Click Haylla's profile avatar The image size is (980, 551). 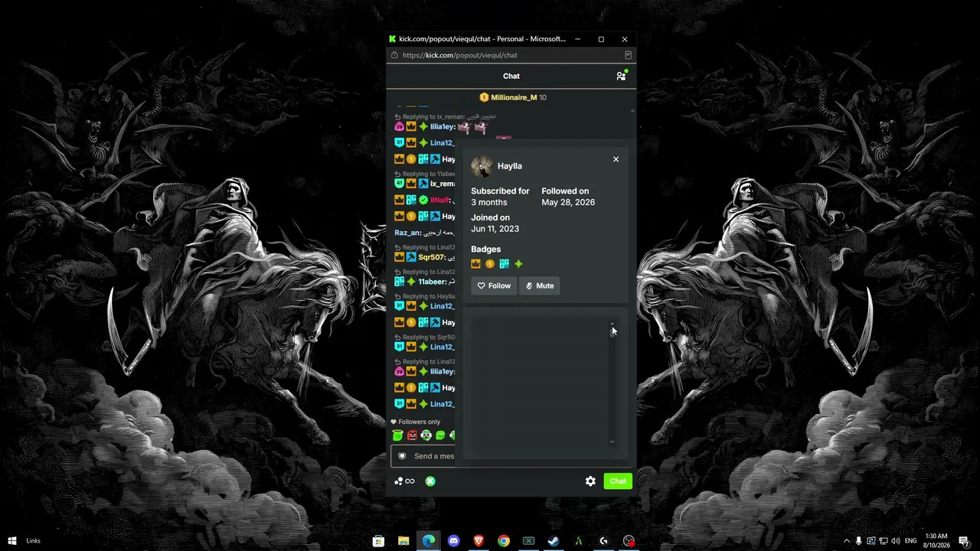coord(482,166)
